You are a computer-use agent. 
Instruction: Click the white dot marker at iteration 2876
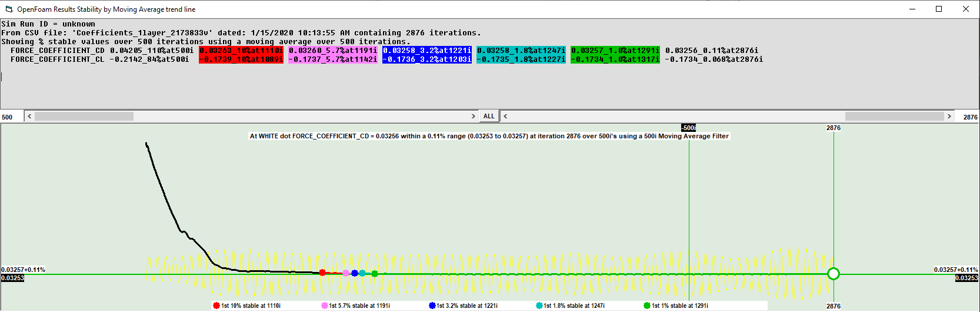(x=834, y=274)
